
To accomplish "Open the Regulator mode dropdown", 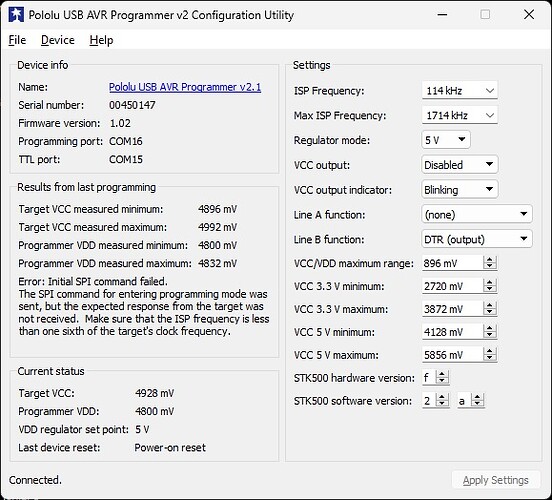I will tap(446, 140).
